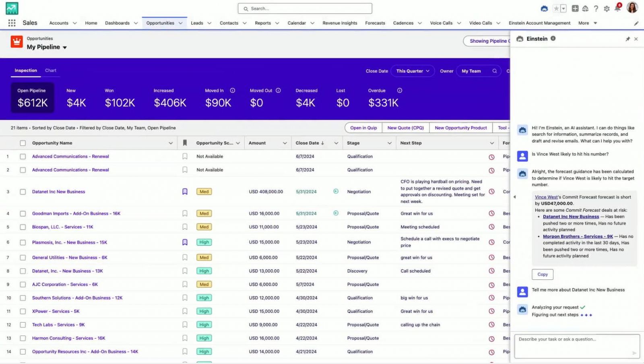
Task: Open the This Quarter close date dropdown
Action: pos(413,71)
